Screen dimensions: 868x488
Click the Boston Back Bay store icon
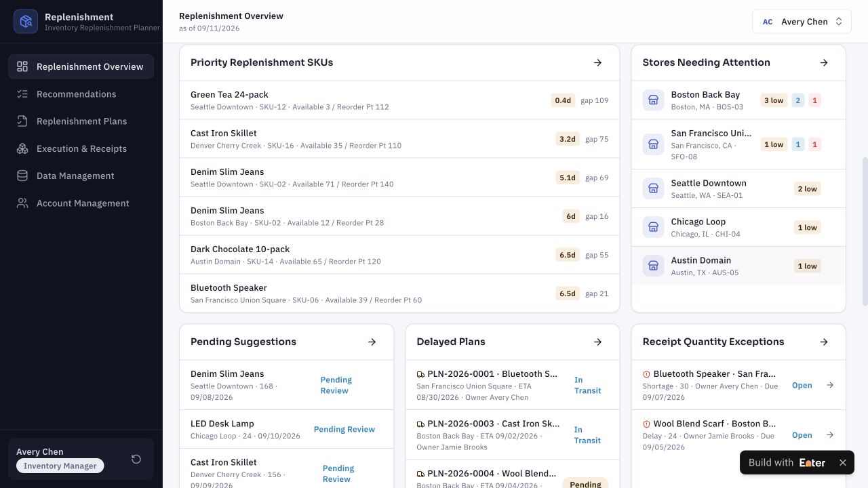tap(653, 100)
